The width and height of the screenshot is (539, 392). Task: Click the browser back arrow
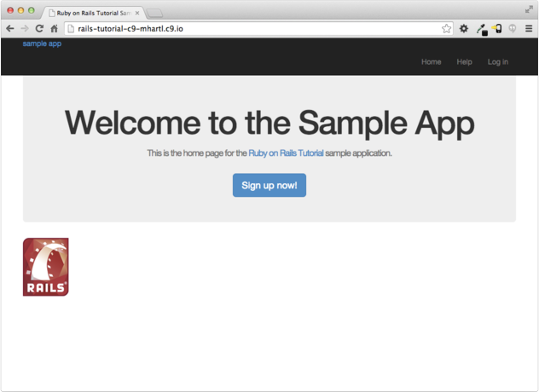(x=9, y=28)
